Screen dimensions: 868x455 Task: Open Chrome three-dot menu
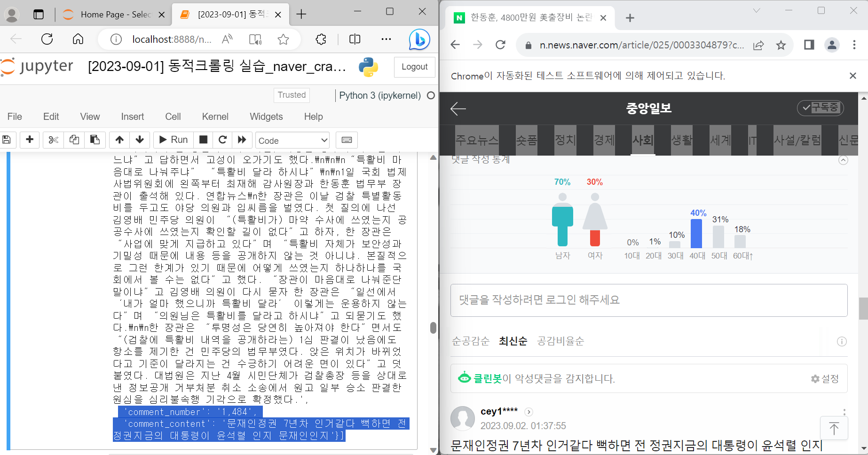pos(854,45)
